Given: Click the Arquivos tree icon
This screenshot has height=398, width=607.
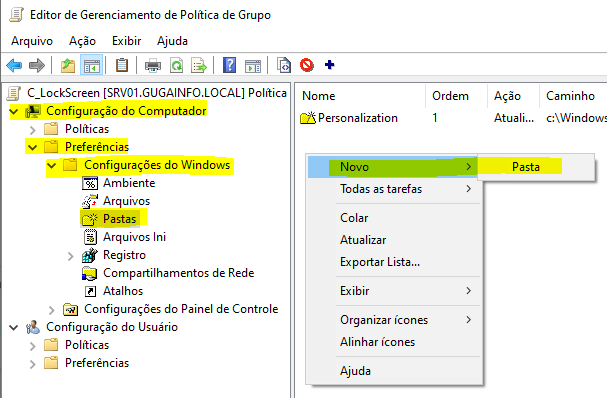Looking at the screenshot, I should click(90, 201).
